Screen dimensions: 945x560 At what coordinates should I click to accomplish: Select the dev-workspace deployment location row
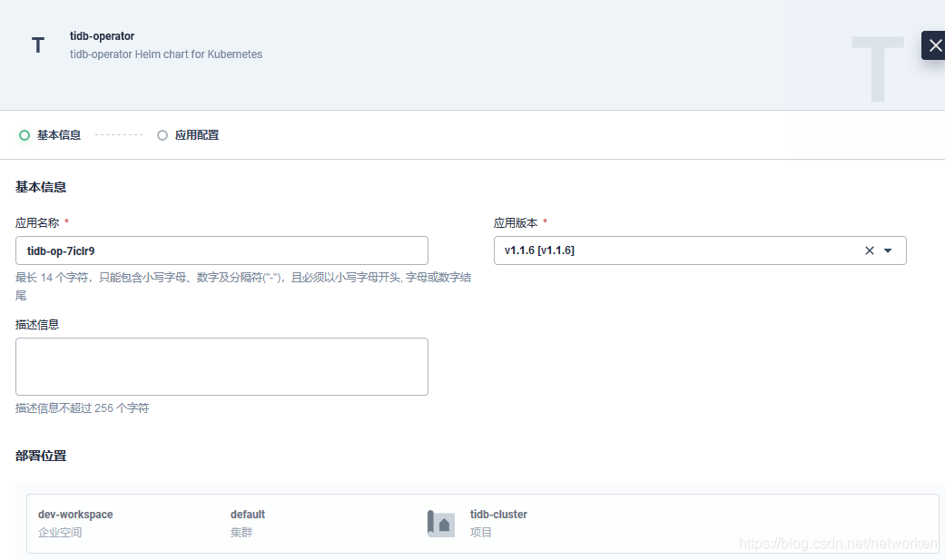pyautogui.click(x=482, y=524)
